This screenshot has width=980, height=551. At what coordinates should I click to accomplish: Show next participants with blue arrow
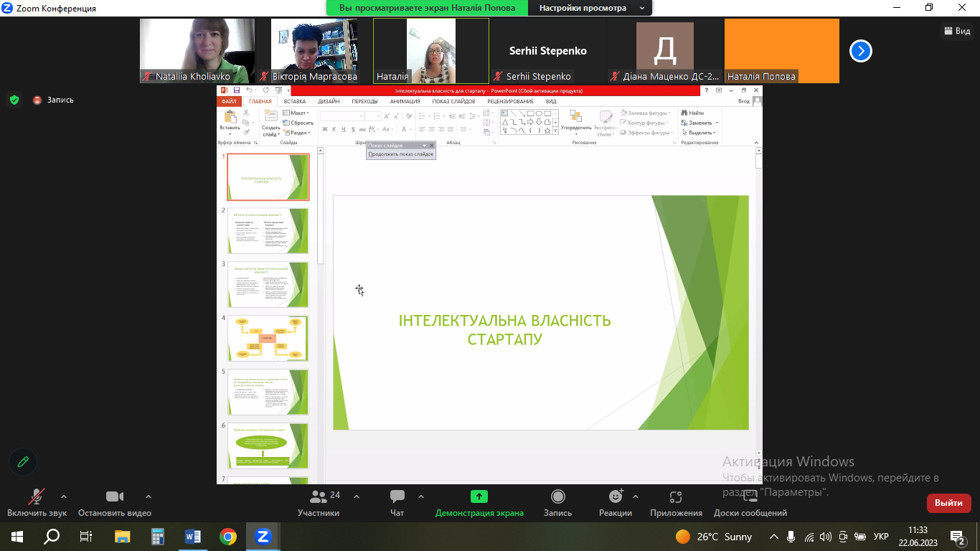[861, 51]
